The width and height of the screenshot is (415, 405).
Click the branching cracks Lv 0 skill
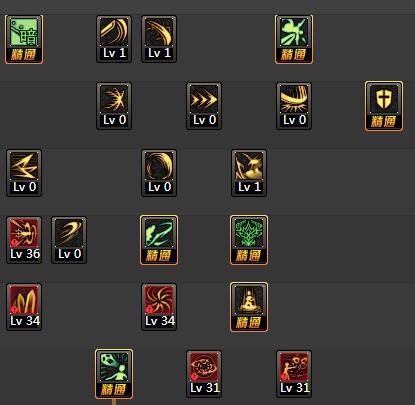tap(114, 106)
